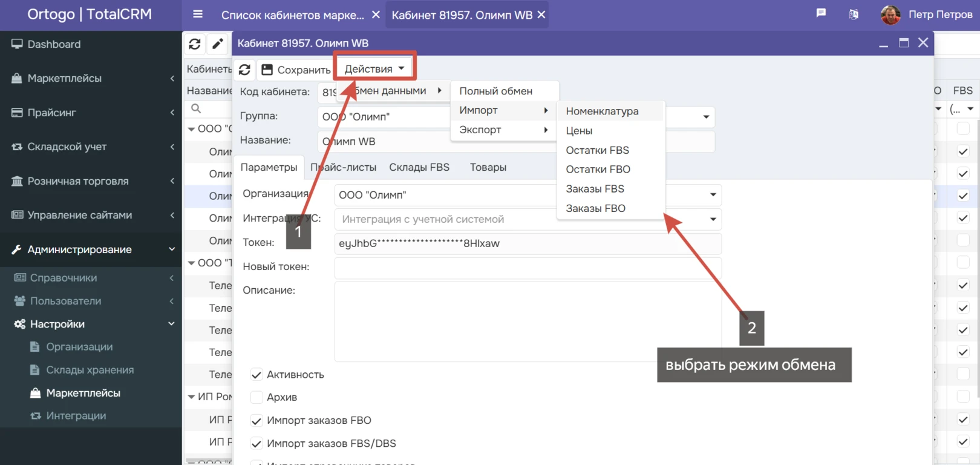Collapse the Настройки sidebar section
The image size is (980, 465).
[x=172, y=324]
